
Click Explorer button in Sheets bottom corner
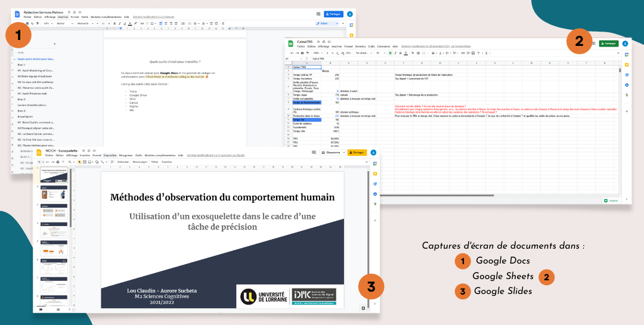coord(611,201)
